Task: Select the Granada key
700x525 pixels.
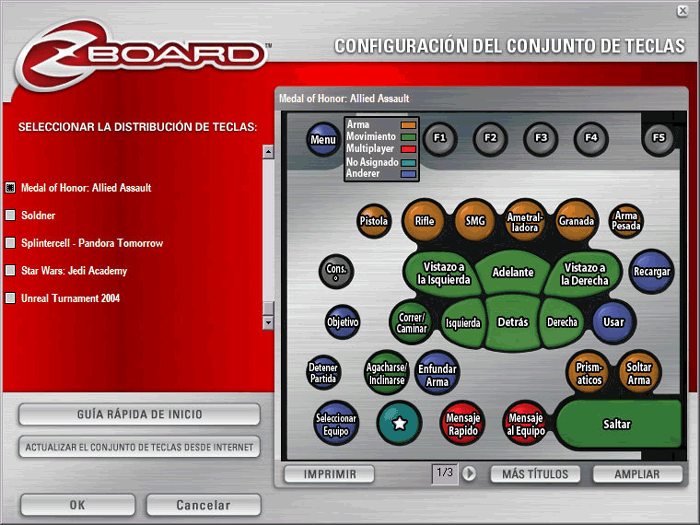Action: [576, 221]
